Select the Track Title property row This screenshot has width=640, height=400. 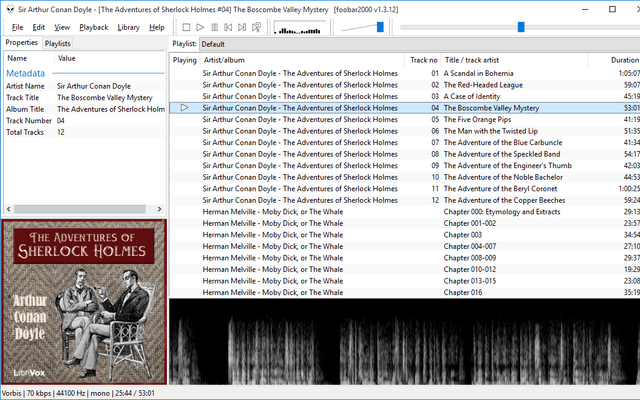(85, 98)
